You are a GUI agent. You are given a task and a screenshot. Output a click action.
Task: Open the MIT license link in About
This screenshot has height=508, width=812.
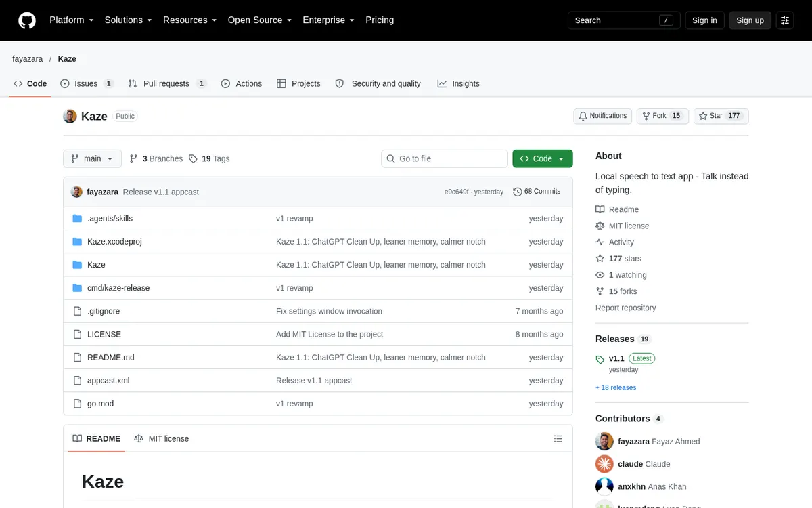[x=623, y=226]
